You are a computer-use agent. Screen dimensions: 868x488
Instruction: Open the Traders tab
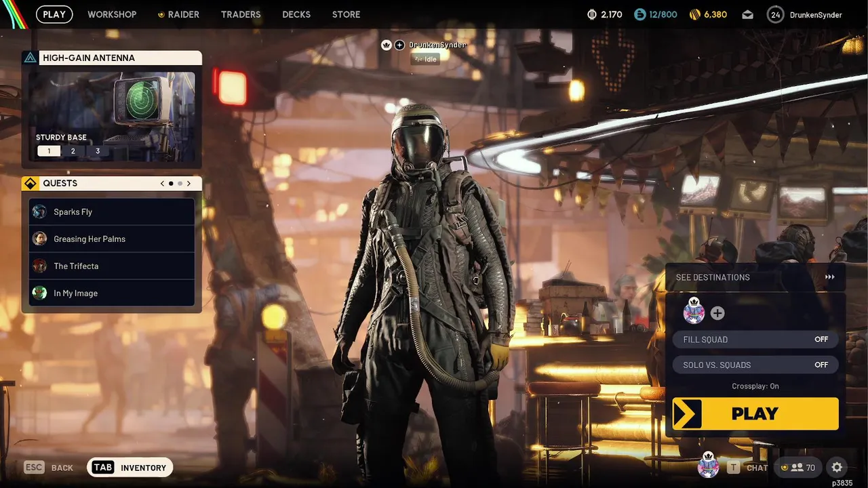point(241,14)
